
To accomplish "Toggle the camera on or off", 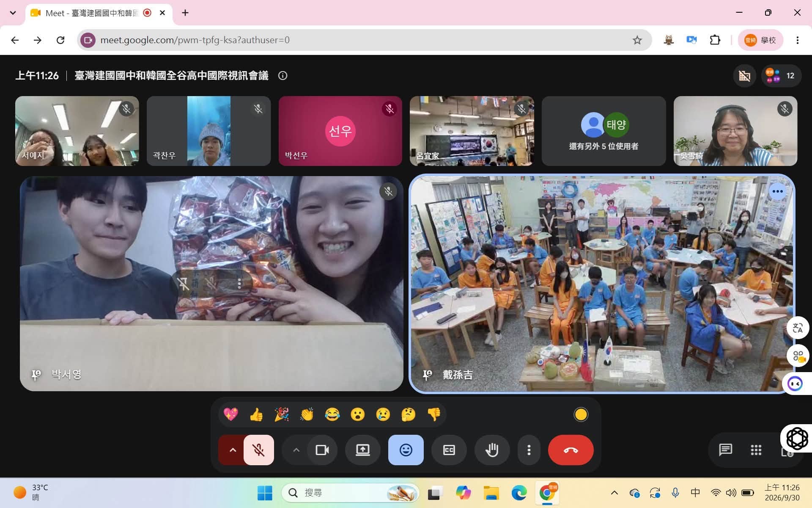I will pos(322,450).
